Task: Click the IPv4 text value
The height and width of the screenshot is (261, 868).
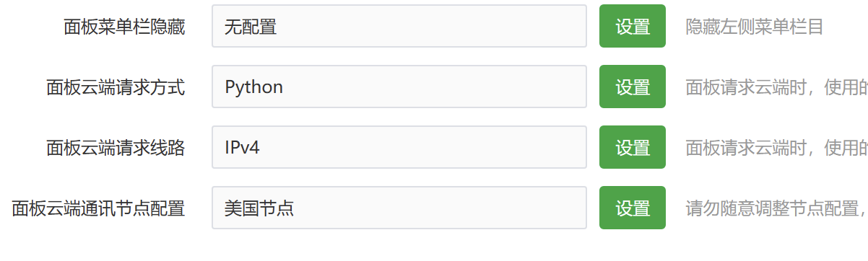Action: 242,148
